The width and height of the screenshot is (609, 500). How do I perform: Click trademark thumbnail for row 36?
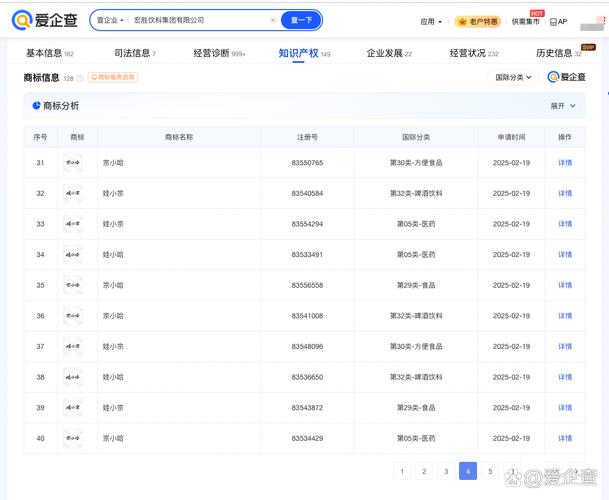tap(73, 316)
